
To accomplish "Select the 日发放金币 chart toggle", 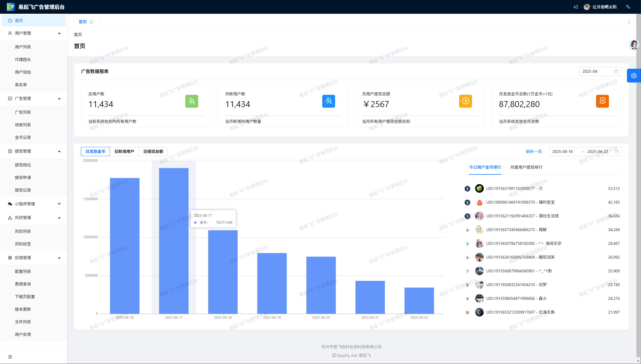I will coord(95,151).
